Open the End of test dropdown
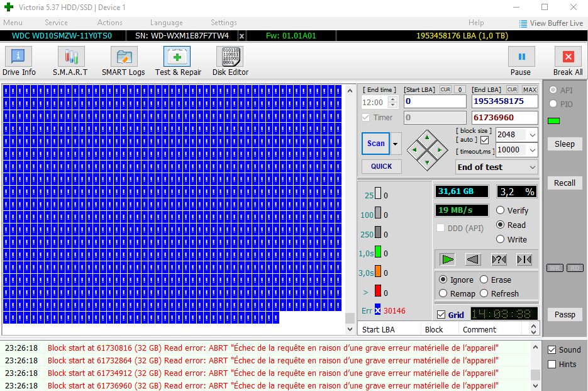 click(x=533, y=167)
